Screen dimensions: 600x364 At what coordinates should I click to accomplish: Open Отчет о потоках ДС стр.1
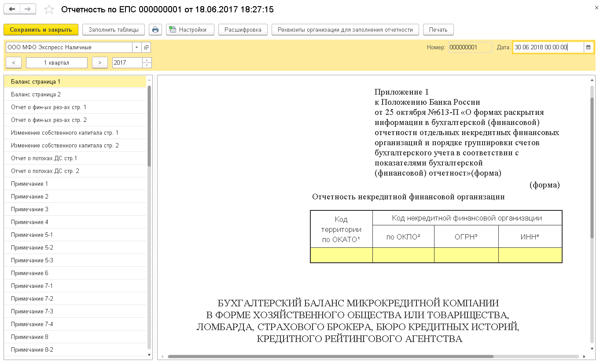75,158
